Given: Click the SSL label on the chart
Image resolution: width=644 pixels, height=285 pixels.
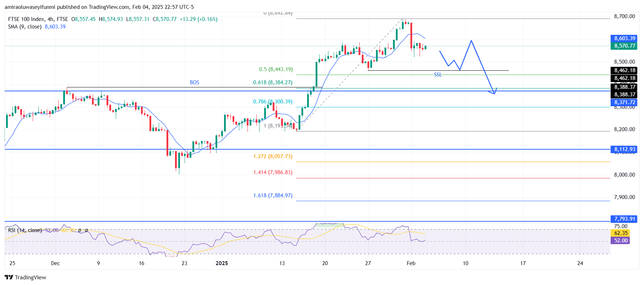Looking at the screenshot, I should 438,75.
